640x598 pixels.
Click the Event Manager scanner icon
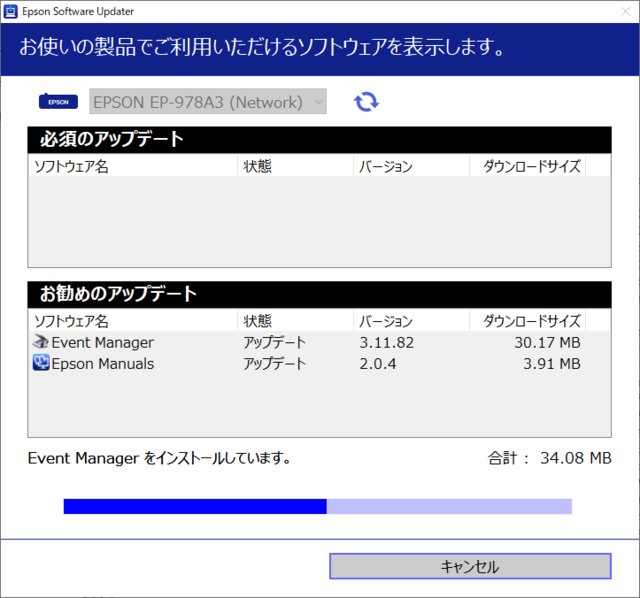(41, 342)
